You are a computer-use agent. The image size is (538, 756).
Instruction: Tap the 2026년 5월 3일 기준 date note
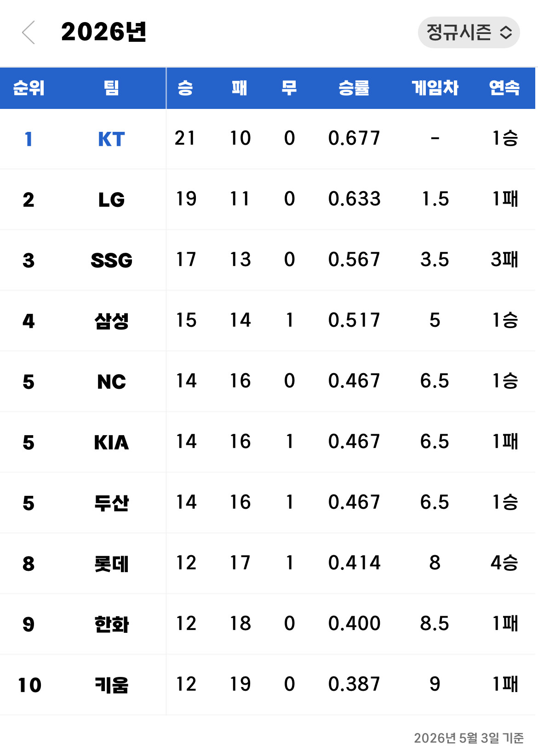point(469,738)
